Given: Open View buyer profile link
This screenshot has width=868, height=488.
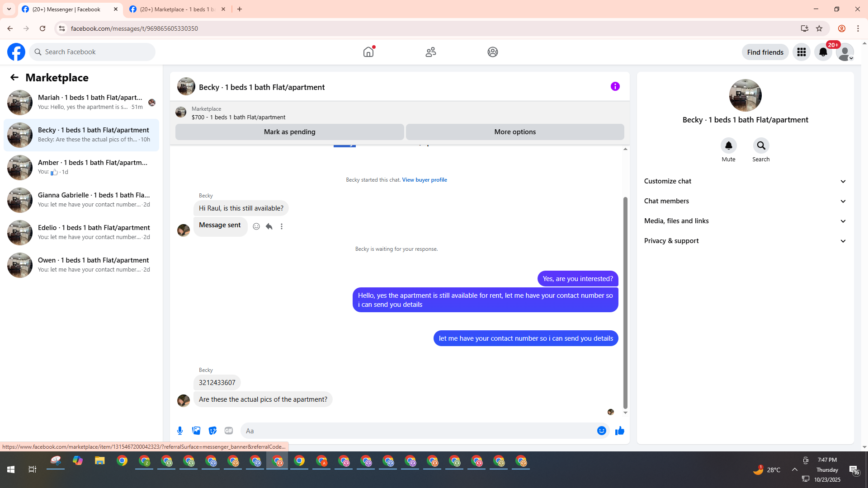Looking at the screenshot, I should coord(424,180).
